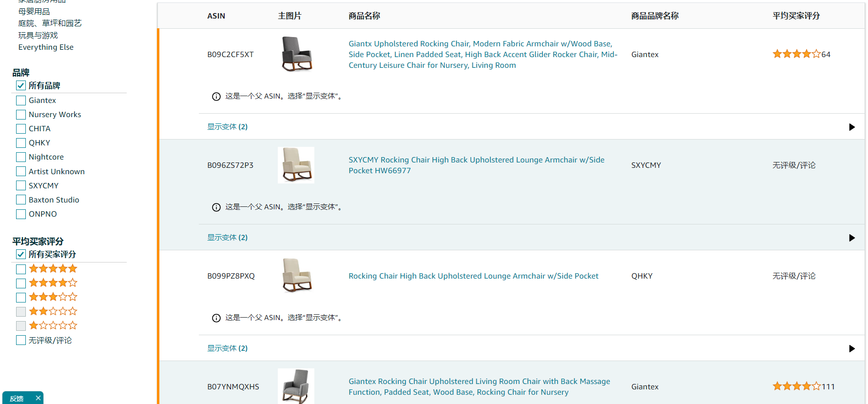Click the ASIN text B09C2CF5XT
The image size is (868, 404).
pyautogui.click(x=231, y=55)
